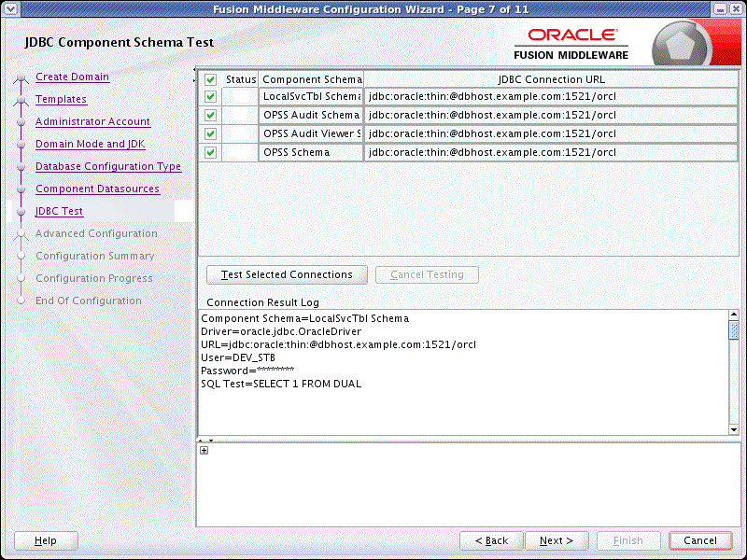Select the OPSS Schema name cell
747x560 pixels.
[311, 152]
